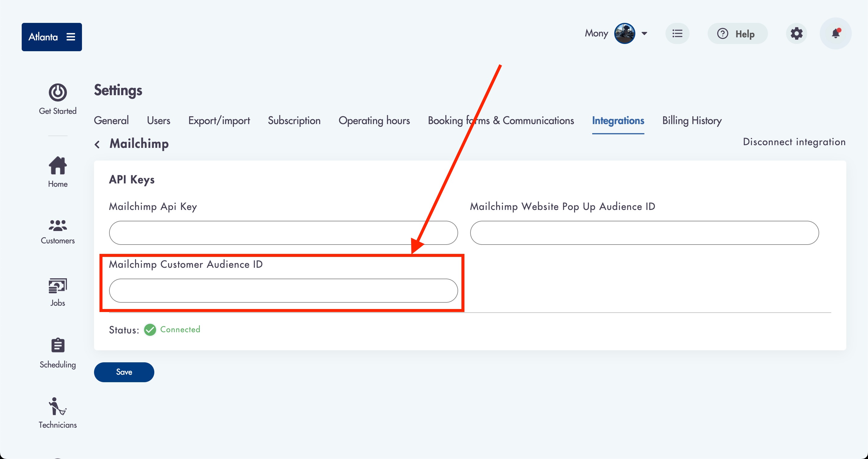Open the Export/import tab
Image resolution: width=868 pixels, height=459 pixels.
219,120
